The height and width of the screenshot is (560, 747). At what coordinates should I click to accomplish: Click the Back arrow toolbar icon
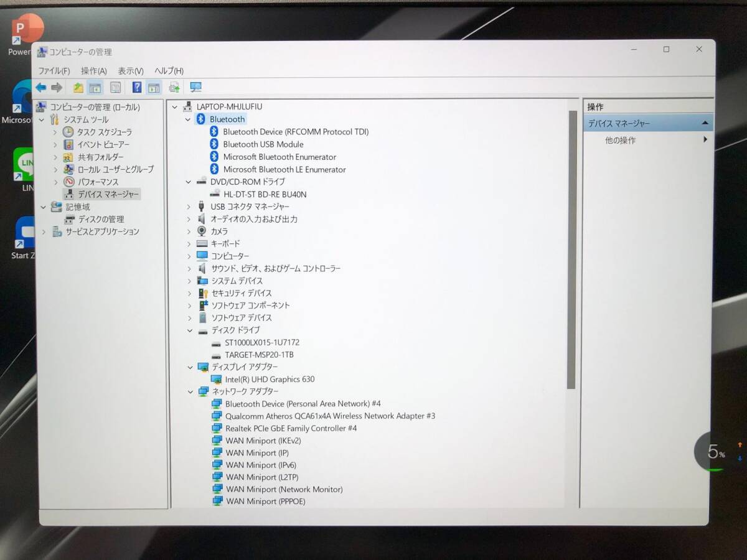tap(41, 88)
